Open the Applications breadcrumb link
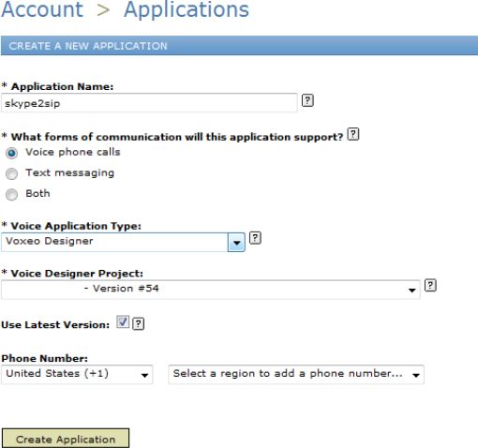 pos(187,9)
